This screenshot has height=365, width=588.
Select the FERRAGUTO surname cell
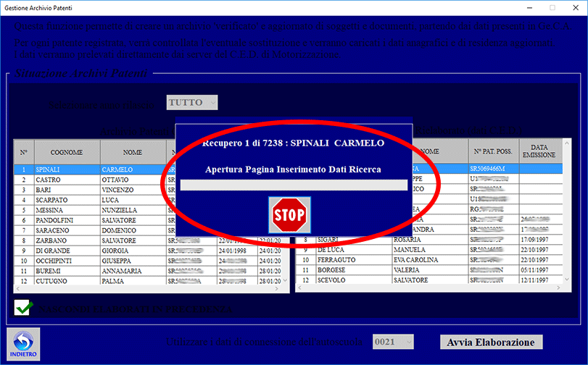[355, 259]
